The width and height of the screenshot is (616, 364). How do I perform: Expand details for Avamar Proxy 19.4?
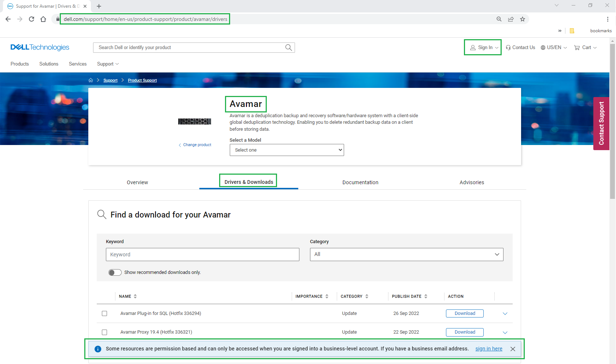pyautogui.click(x=505, y=333)
